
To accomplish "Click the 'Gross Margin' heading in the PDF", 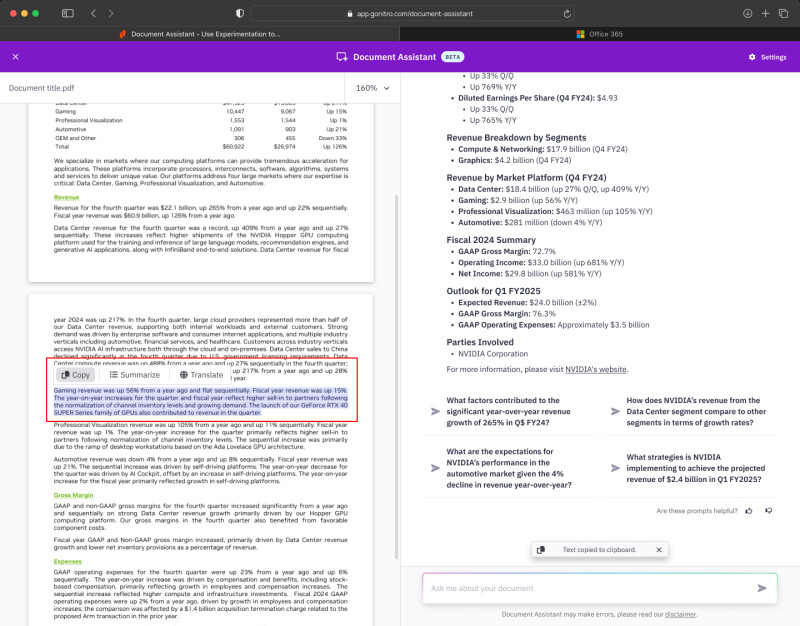I will coord(73,495).
